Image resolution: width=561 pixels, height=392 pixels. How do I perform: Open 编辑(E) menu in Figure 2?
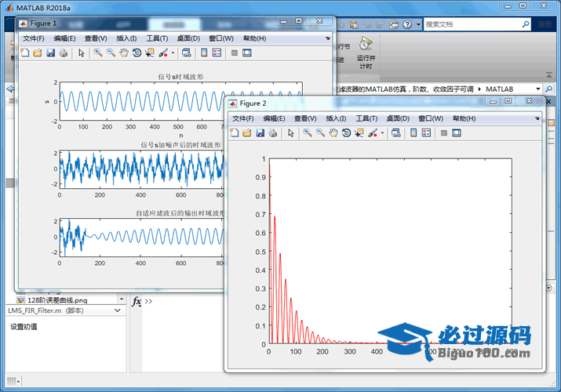tap(274, 118)
